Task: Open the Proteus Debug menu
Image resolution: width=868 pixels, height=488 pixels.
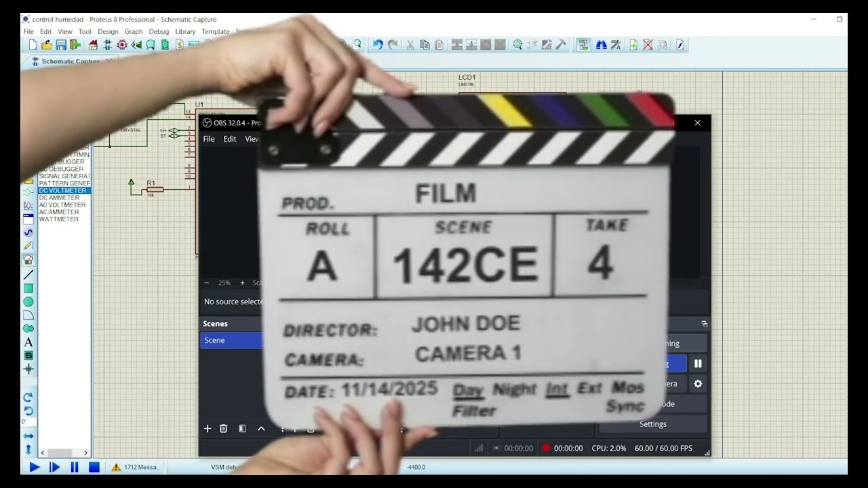Action: click(159, 32)
